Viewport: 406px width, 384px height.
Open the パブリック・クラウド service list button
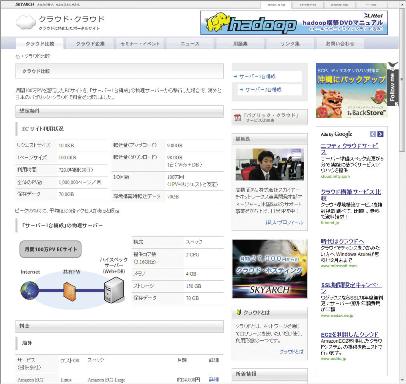coord(270,117)
